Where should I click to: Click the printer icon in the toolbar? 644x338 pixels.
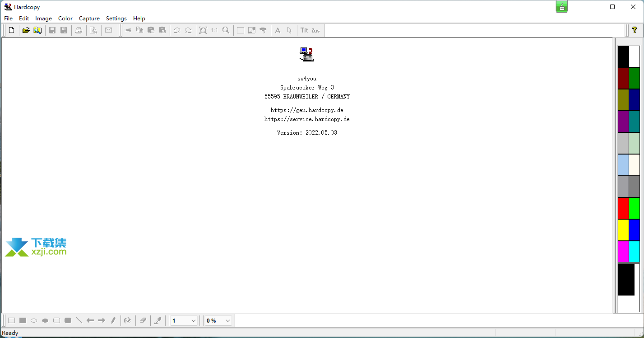click(79, 30)
